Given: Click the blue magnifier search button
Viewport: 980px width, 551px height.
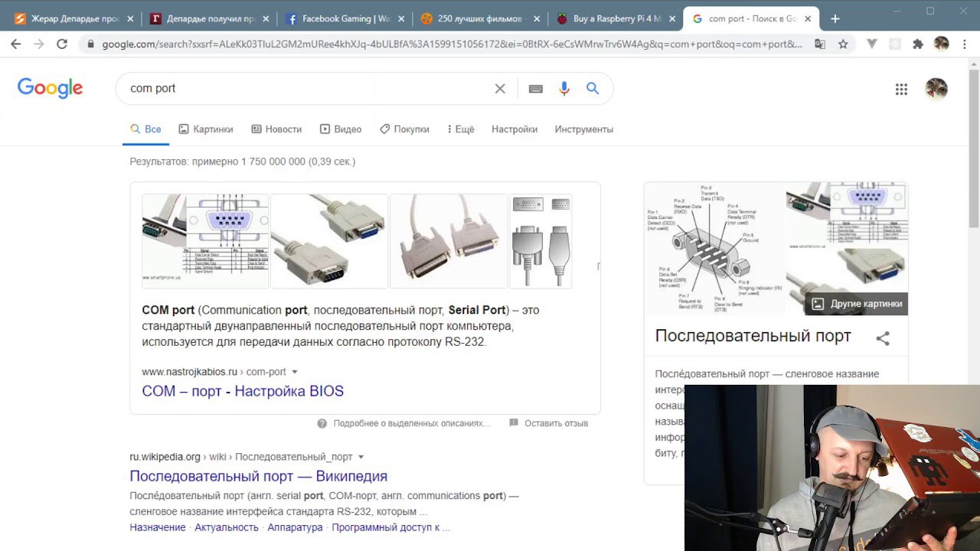Looking at the screenshot, I should 593,89.
